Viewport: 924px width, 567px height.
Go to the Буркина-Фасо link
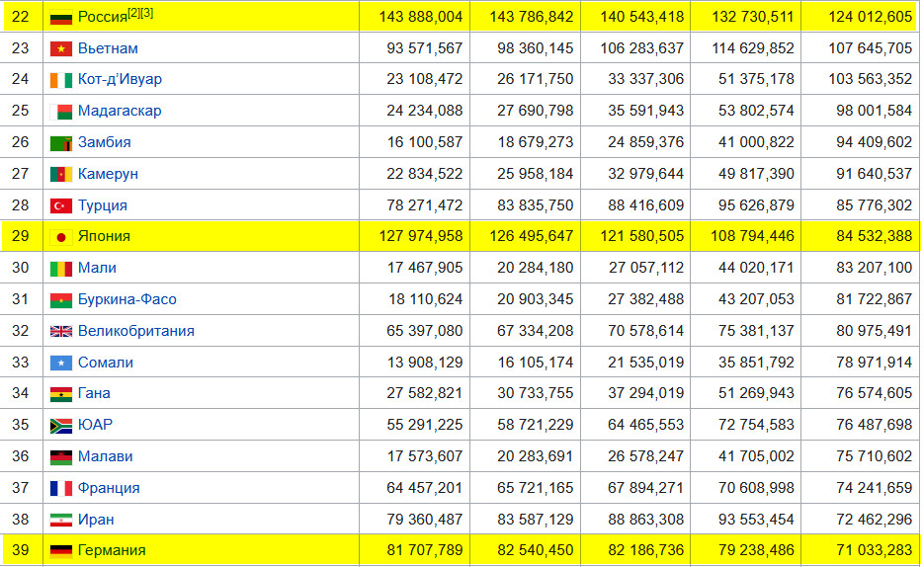(x=126, y=299)
